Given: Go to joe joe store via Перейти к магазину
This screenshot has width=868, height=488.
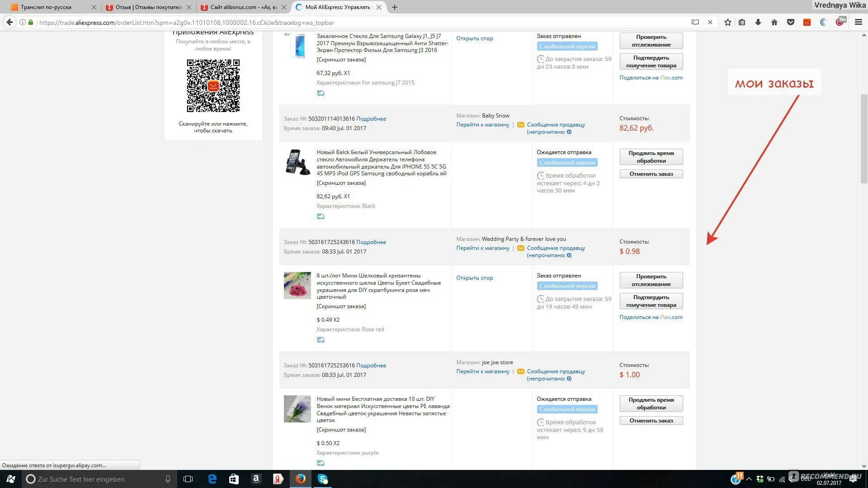Looking at the screenshot, I should [482, 371].
